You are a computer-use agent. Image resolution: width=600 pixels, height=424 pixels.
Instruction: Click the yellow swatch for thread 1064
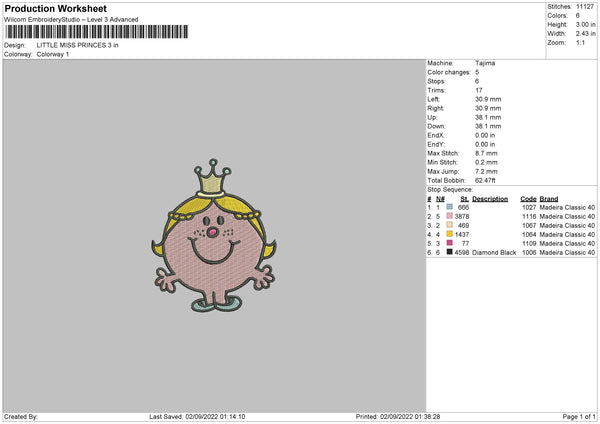[x=449, y=234]
